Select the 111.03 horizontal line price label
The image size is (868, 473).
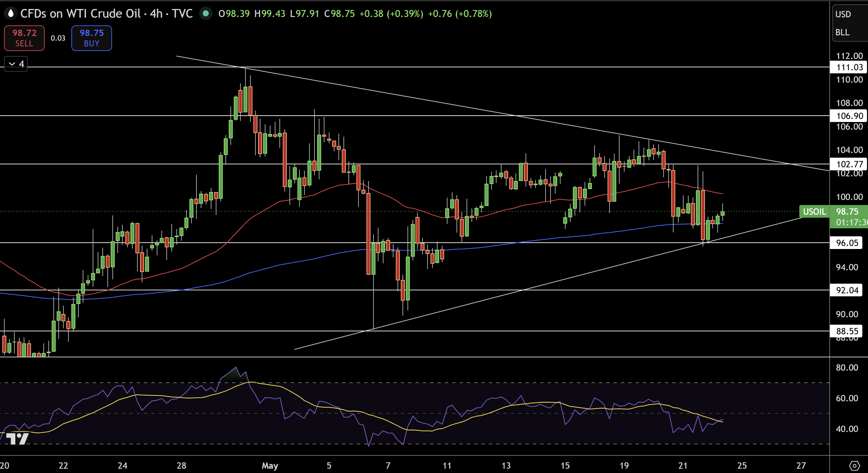pos(848,67)
